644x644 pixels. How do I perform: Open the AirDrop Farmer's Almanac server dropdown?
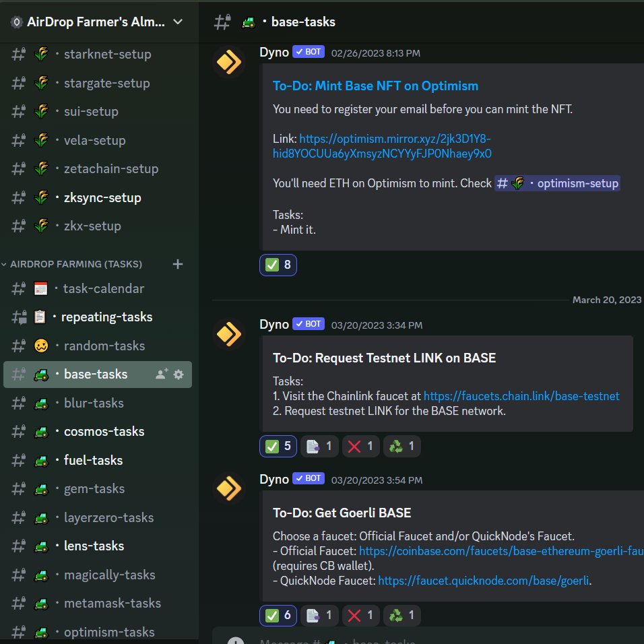tap(177, 22)
